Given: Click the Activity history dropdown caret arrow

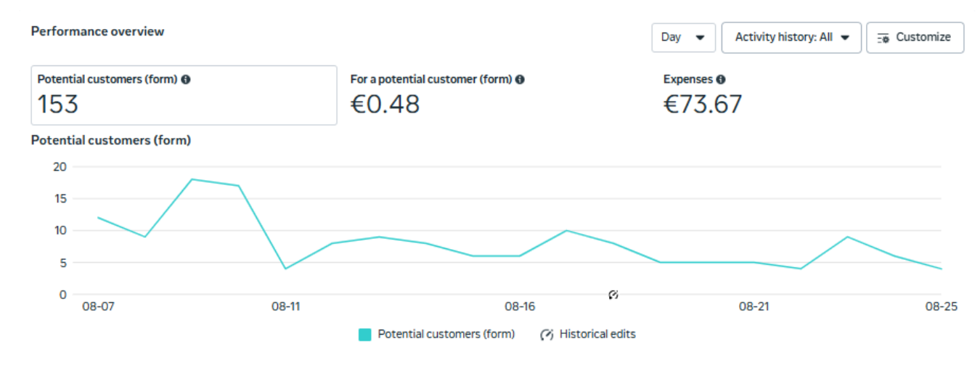Looking at the screenshot, I should [x=845, y=38].
